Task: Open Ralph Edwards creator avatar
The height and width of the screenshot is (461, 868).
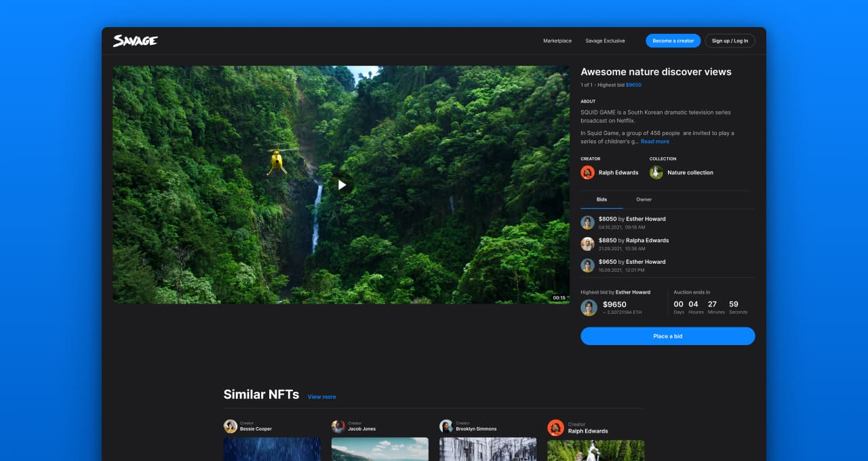Action: (587, 172)
